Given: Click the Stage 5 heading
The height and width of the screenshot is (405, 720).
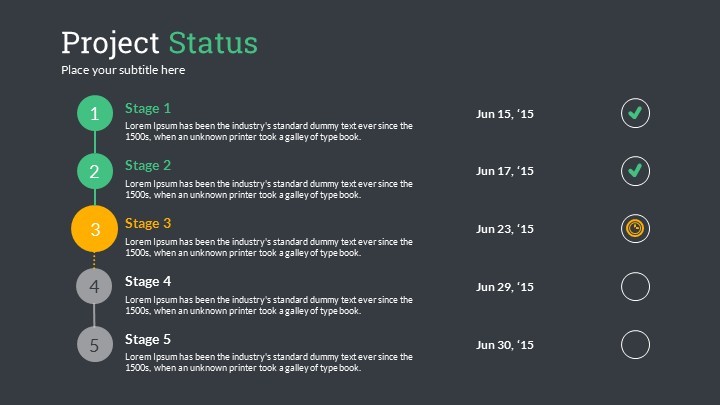Looking at the screenshot, I should point(148,339).
